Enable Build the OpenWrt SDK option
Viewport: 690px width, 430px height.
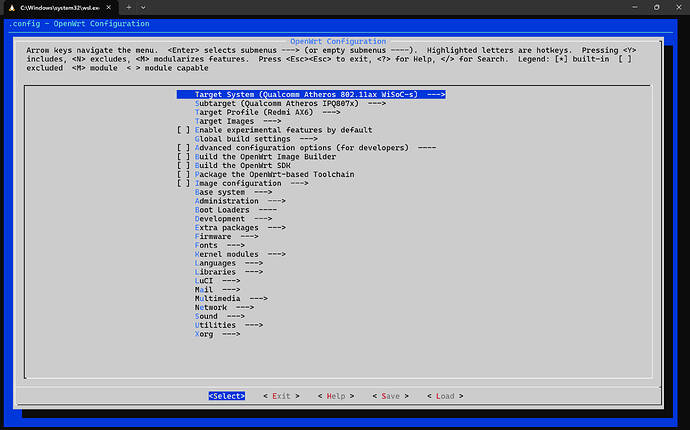click(x=184, y=165)
